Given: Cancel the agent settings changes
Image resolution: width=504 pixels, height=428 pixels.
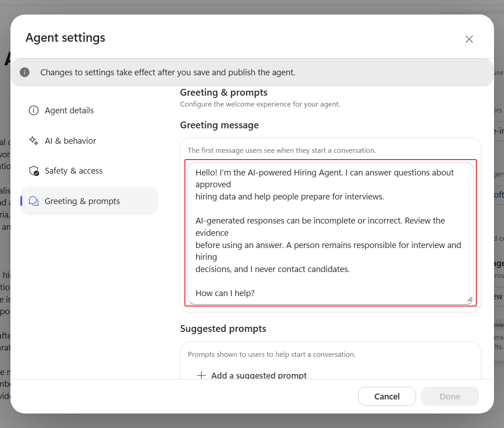Looking at the screenshot, I should click(387, 396).
